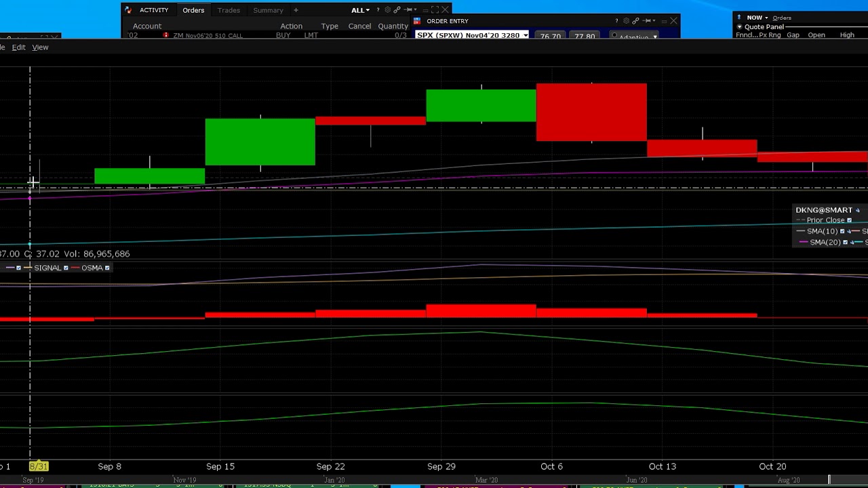
Task: Click the red alert icon beside the ZM order
Action: (x=165, y=35)
